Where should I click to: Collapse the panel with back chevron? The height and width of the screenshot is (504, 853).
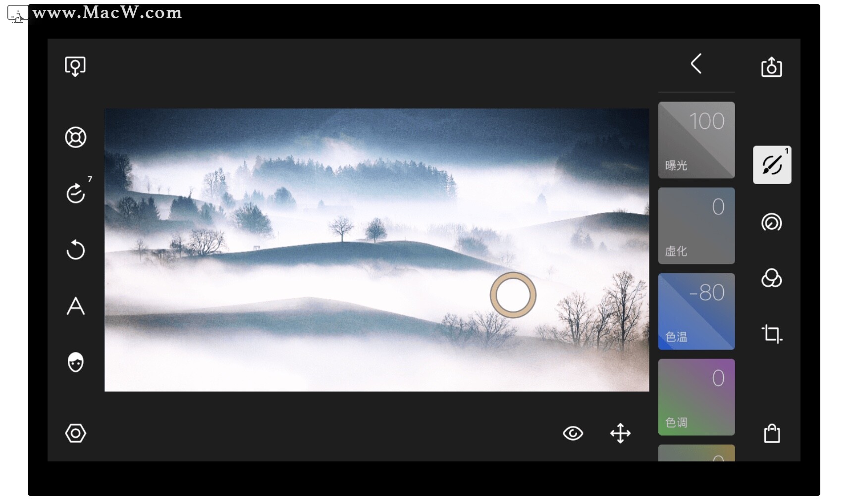(696, 63)
